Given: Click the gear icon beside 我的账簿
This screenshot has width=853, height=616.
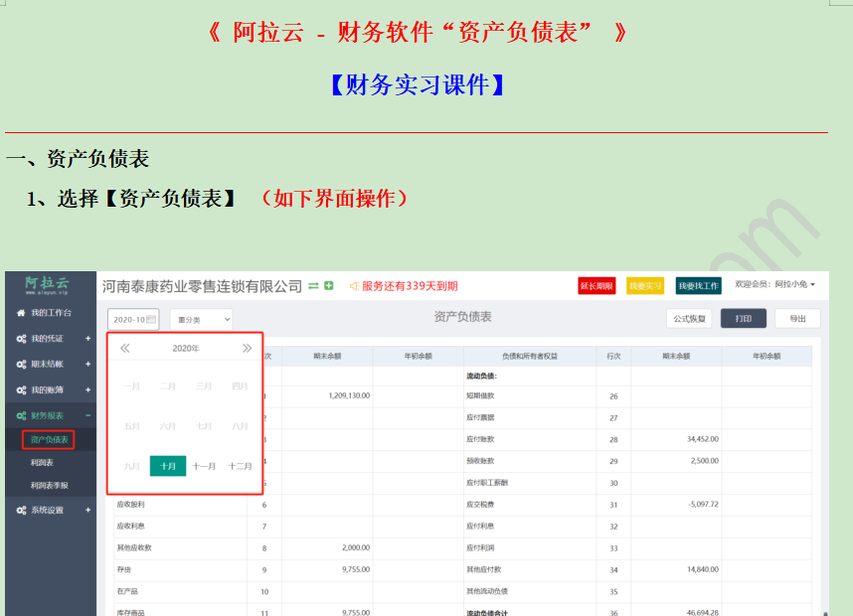Looking at the screenshot, I should pyautogui.click(x=21, y=389).
